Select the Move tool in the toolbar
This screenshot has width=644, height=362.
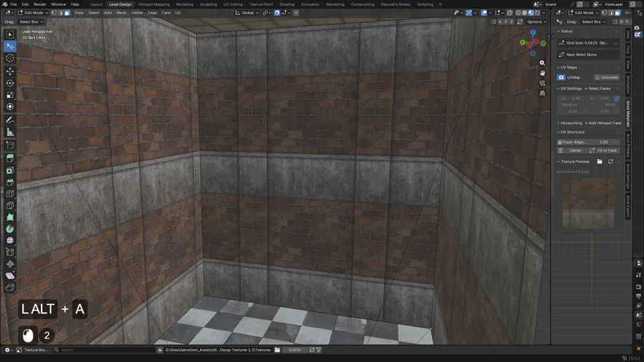click(10, 71)
